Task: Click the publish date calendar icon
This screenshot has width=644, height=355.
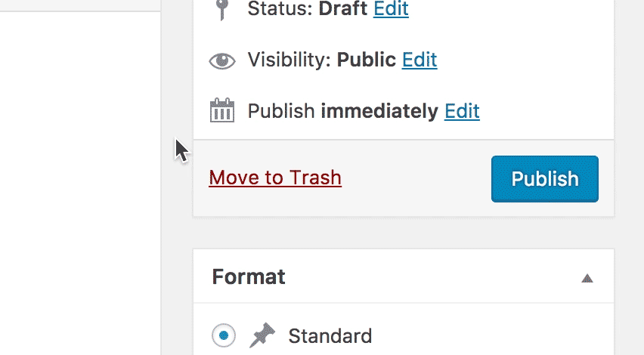Action: pyautogui.click(x=222, y=110)
